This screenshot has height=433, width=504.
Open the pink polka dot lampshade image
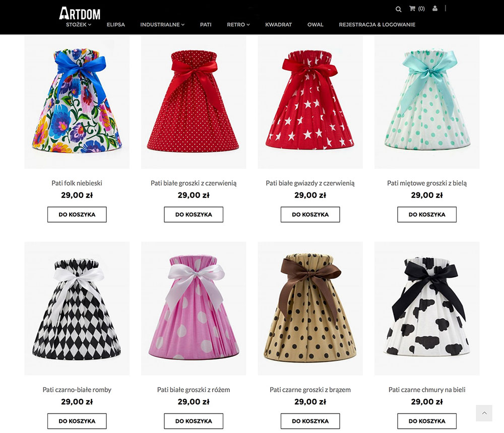point(194,308)
